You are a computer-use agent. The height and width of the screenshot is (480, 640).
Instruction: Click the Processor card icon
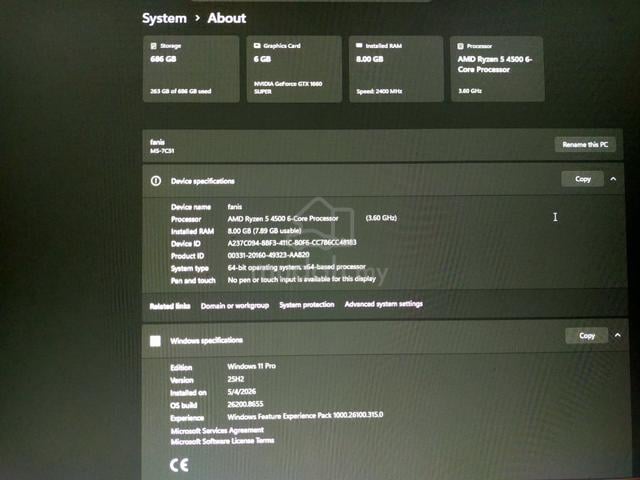(460, 46)
